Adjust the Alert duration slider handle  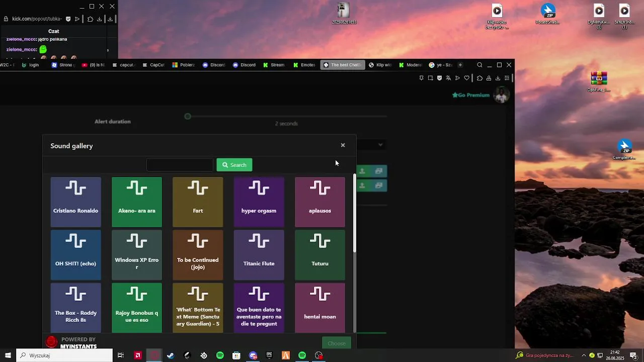click(x=188, y=116)
